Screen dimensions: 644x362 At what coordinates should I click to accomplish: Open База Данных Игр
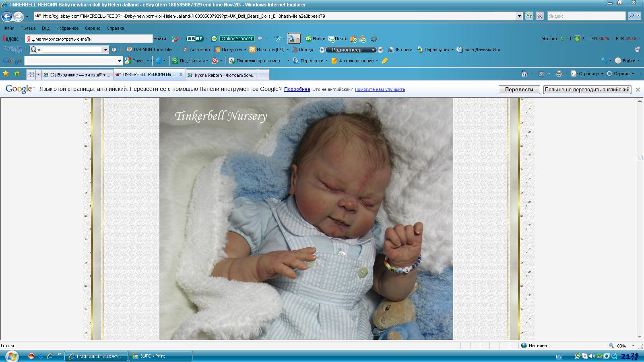[x=478, y=49]
